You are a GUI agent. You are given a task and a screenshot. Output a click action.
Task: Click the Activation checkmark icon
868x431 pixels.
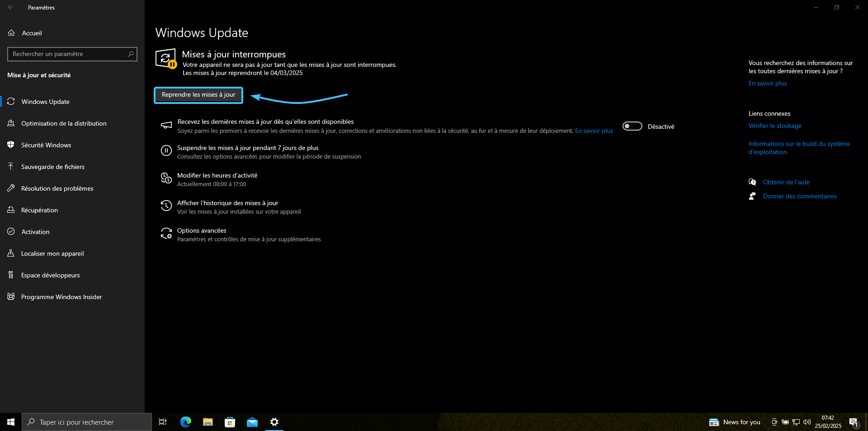pos(11,232)
